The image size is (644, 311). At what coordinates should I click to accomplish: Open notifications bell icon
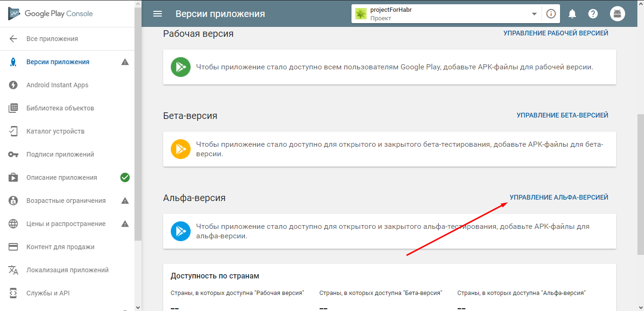pos(572,14)
